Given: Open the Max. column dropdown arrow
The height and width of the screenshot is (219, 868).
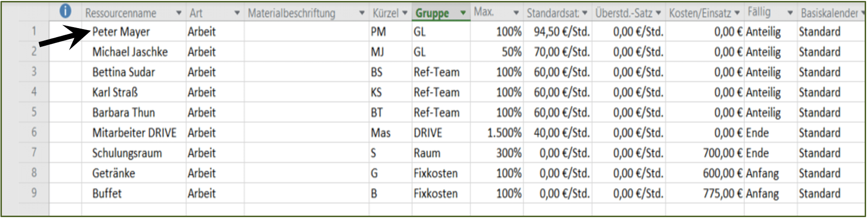Looking at the screenshot, I should (516, 13).
